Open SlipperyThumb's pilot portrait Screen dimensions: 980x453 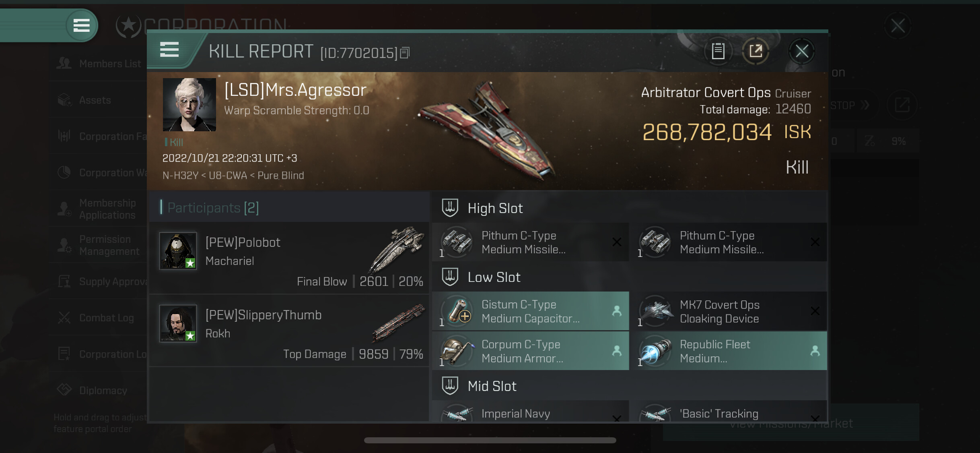point(178,323)
